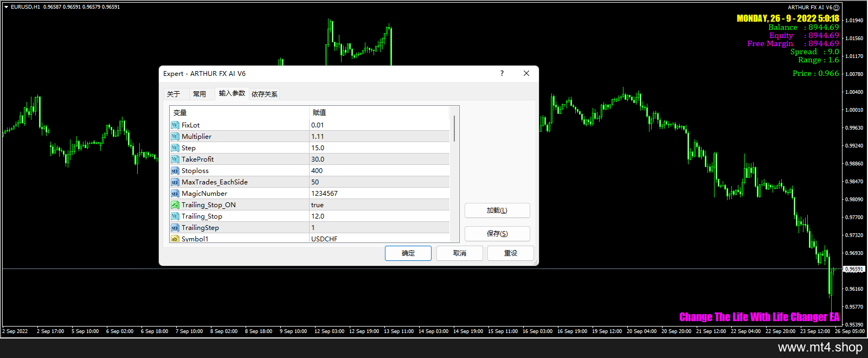
Task: Click the MaxTrades_EachSide integer icon
Action: click(175, 182)
